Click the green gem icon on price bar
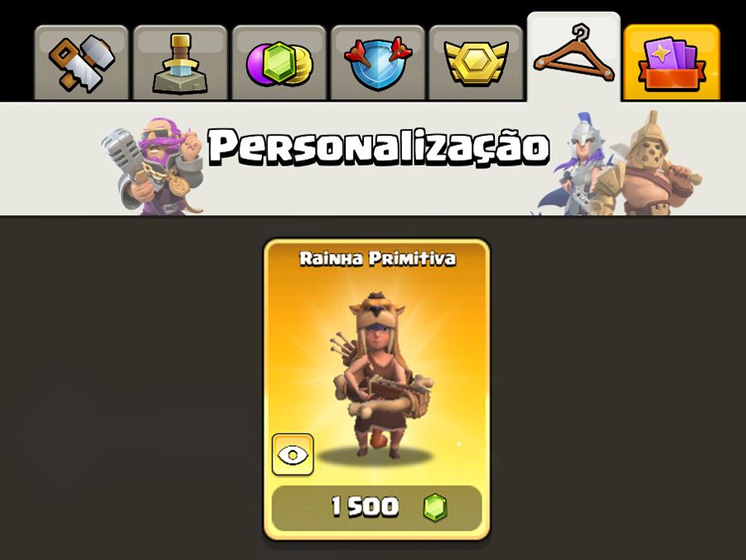 coord(435,507)
